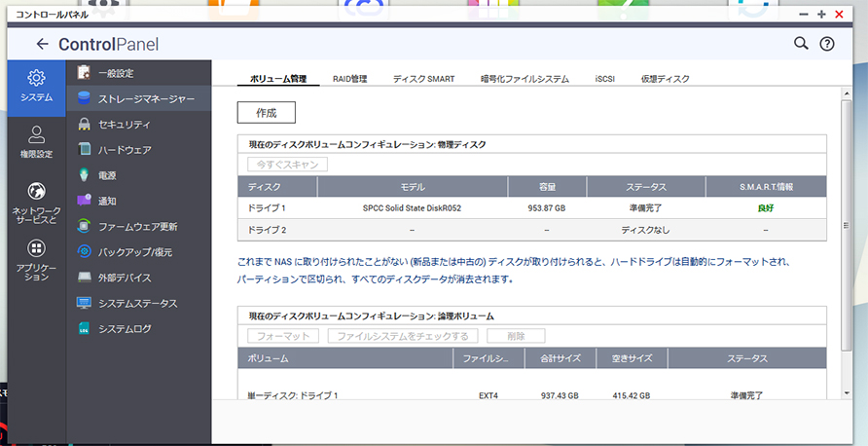868x446 pixels.
Task: Click the 作成 button
Action: point(266,113)
